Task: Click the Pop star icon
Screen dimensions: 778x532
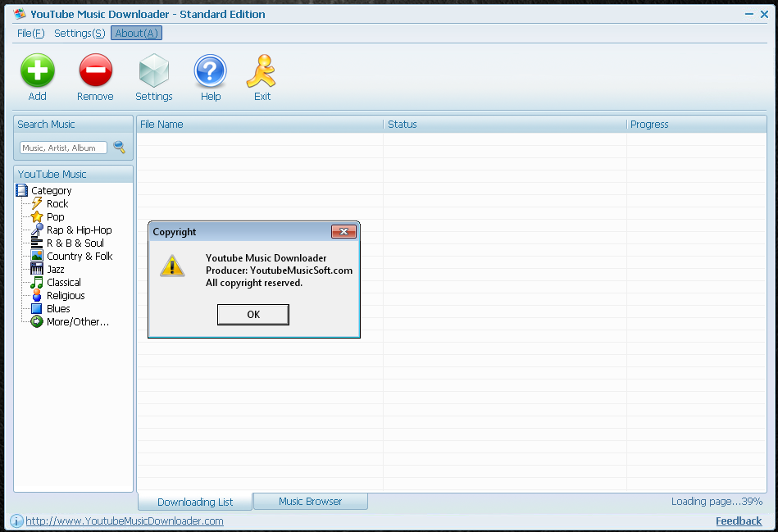Action: point(37,217)
